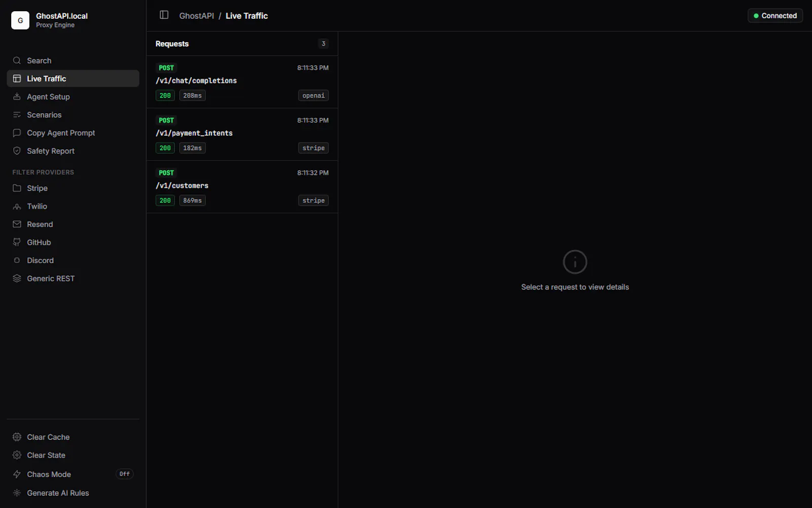This screenshot has height=508, width=812.
Task: Click the Safety Report shield icon
Action: 17,151
